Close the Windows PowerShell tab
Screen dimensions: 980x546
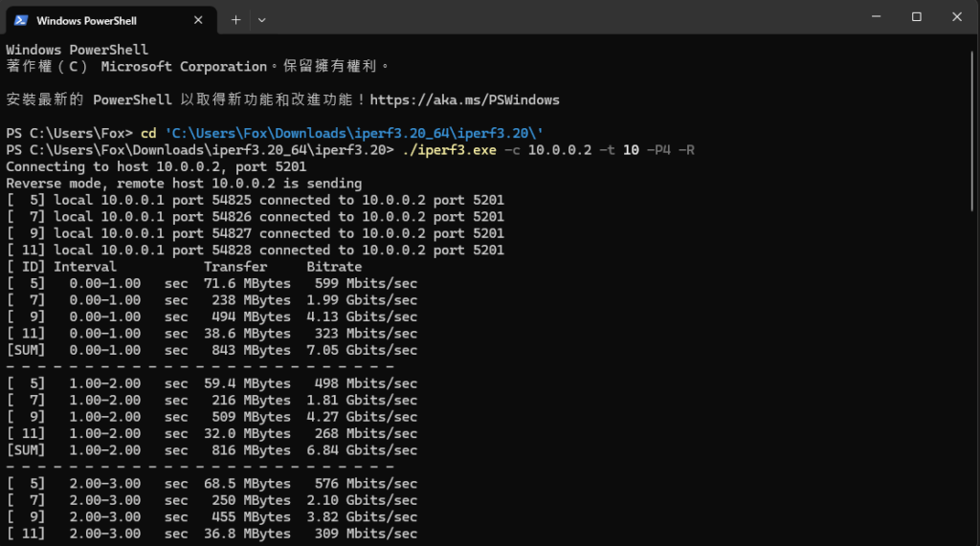coord(198,21)
